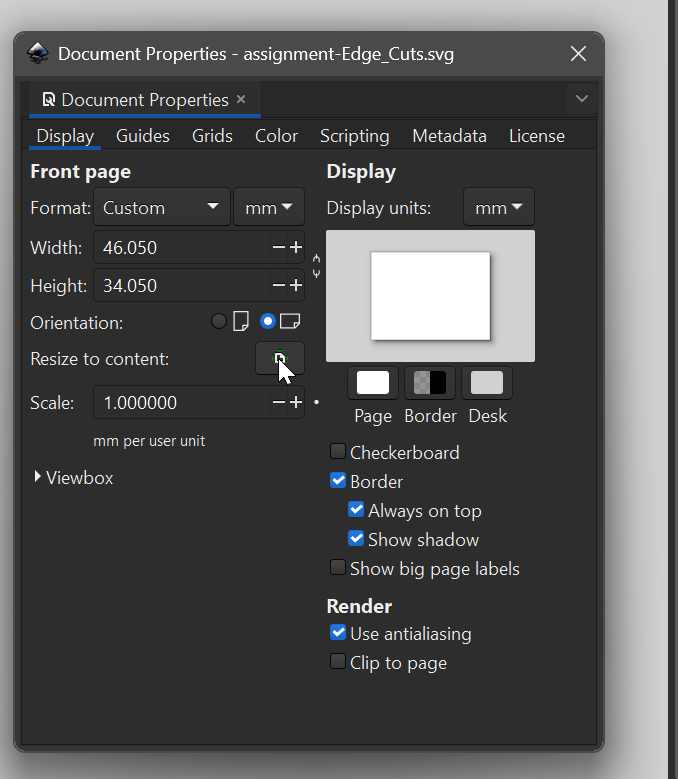Increase Width with the plus button
This screenshot has width=678, height=779.
pyautogui.click(x=296, y=247)
